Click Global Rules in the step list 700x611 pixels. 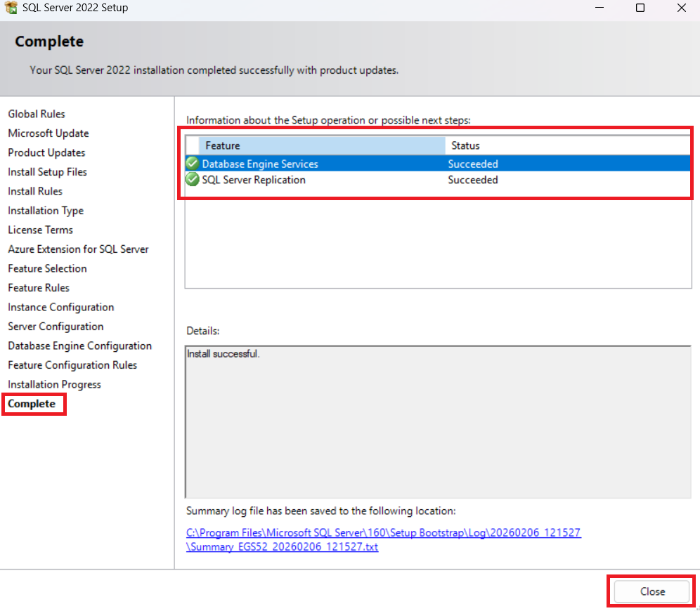tap(37, 114)
